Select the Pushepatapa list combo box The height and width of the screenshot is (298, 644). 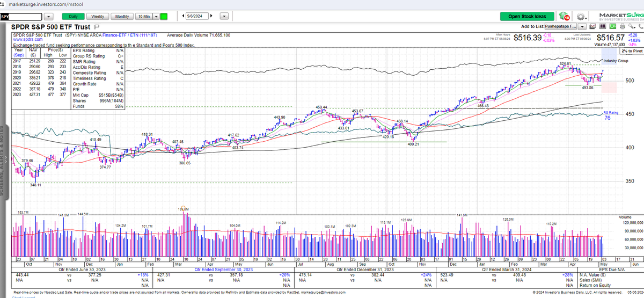point(562,26)
